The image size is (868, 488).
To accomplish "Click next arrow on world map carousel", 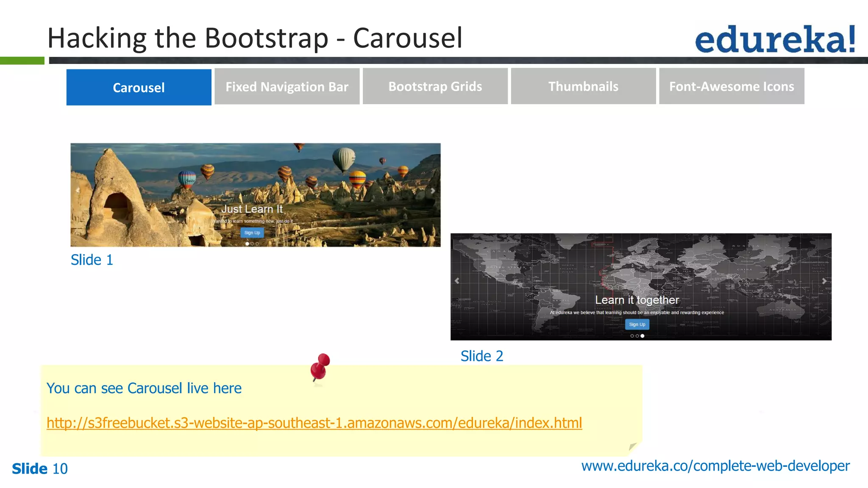I will tap(824, 281).
